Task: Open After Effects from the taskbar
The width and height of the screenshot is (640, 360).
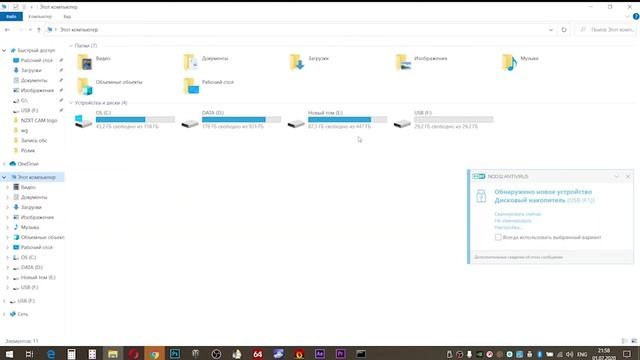Action: (320, 354)
